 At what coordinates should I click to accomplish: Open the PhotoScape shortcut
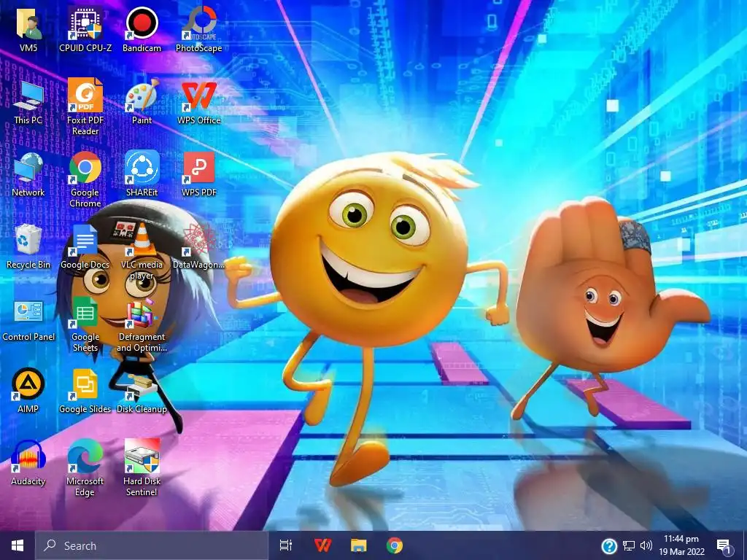tap(198, 29)
